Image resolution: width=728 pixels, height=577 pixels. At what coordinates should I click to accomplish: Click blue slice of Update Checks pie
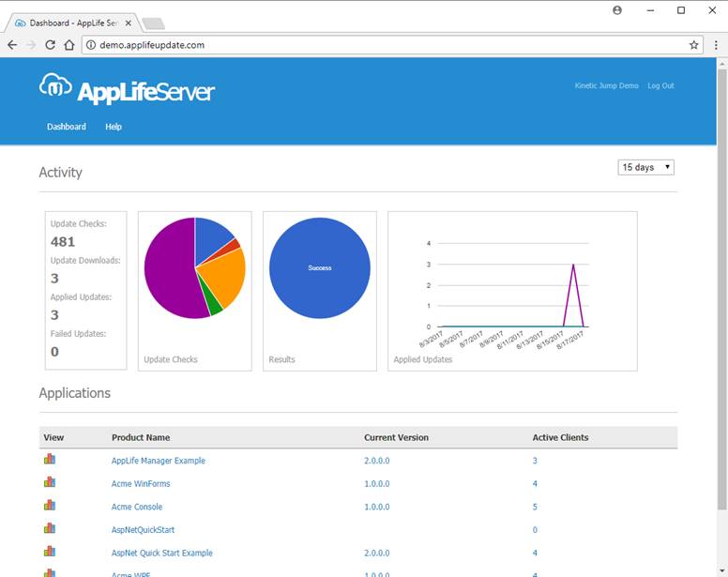[210, 239]
